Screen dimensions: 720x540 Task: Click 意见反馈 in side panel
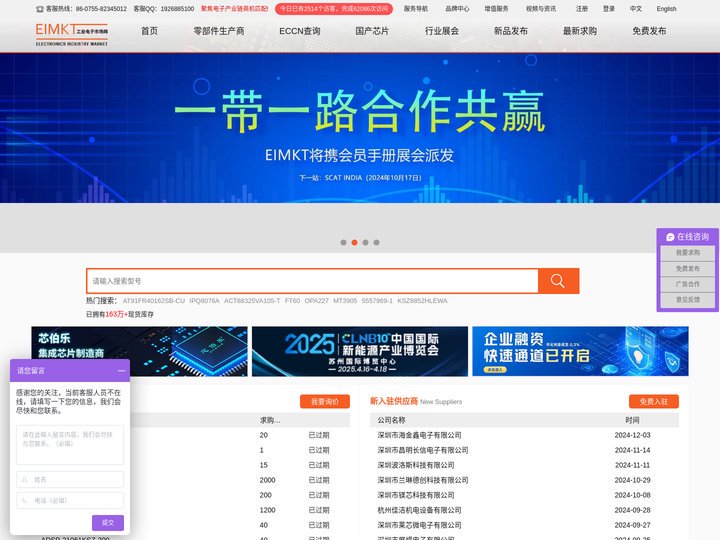(687, 300)
